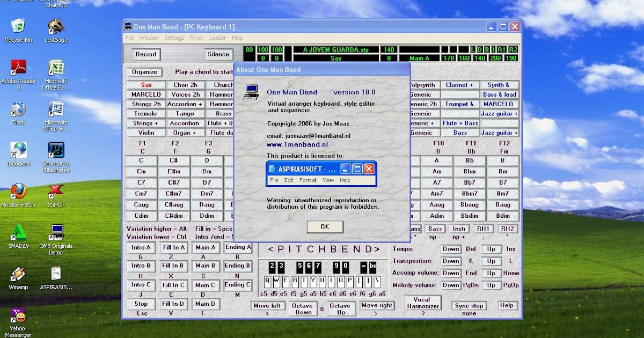The height and width of the screenshot is (338, 644).
Task: Open the Window menu
Action: 149,38
